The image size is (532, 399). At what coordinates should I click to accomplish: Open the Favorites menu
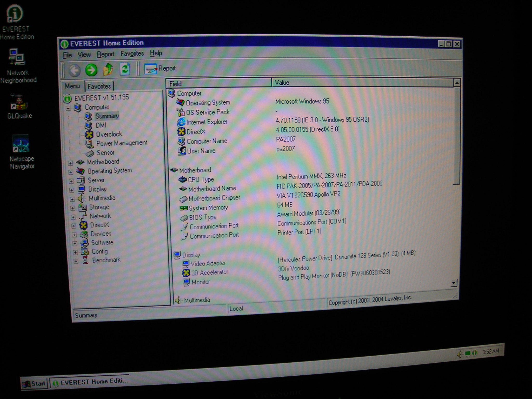[132, 54]
